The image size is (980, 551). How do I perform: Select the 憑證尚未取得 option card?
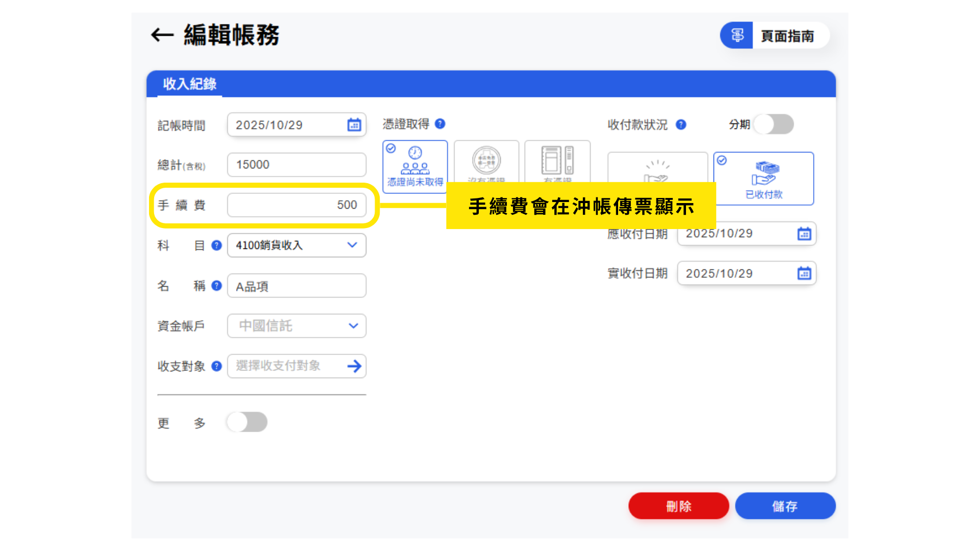click(x=415, y=166)
